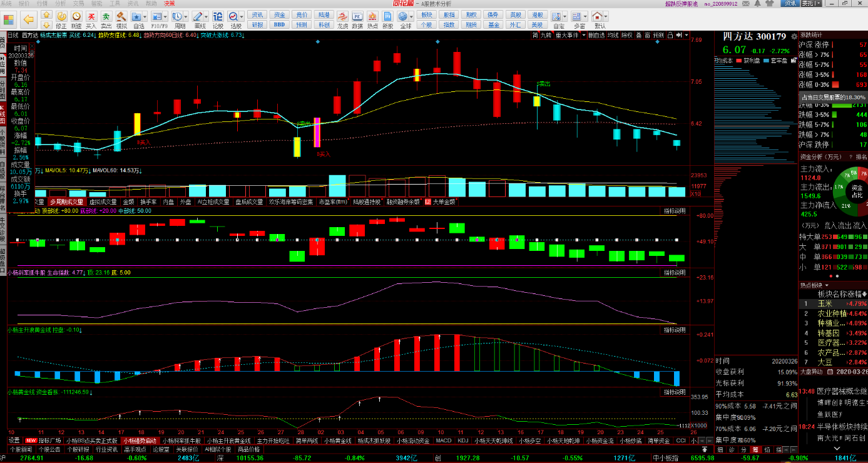
Task: Click the first 指标说明 indicator description link
Action: tap(675, 211)
